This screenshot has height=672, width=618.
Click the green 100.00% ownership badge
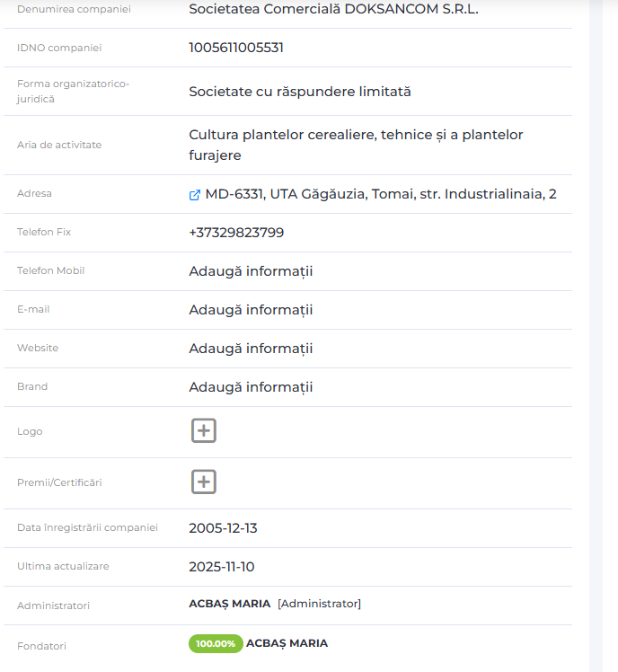tap(216, 643)
